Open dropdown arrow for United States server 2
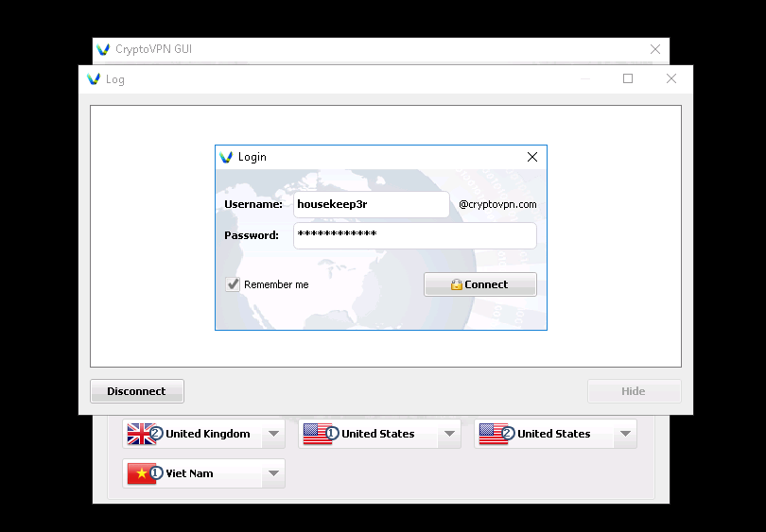This screenshot has height=532, width=766. pos(624,434)
